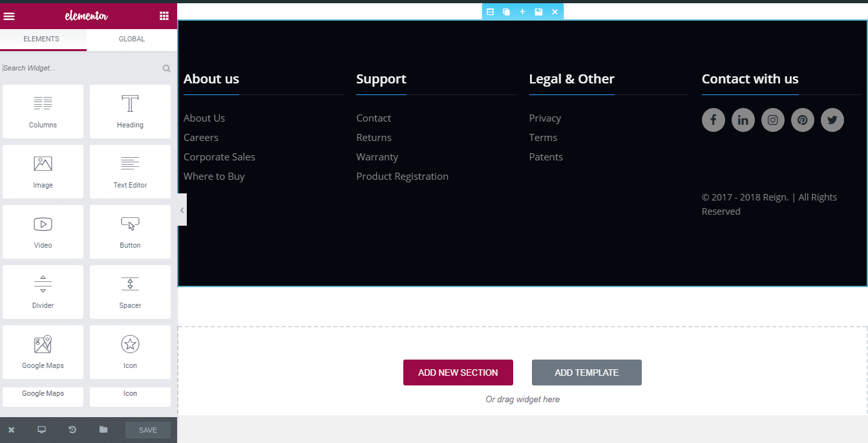Click the Pinterest social icon
Screen dimensions: 868x443
pos(802,120)
